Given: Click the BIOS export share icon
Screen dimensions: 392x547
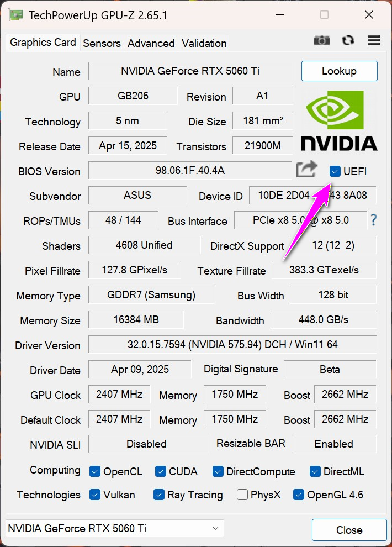Looking at the screenshot, I should click(306, 169).
